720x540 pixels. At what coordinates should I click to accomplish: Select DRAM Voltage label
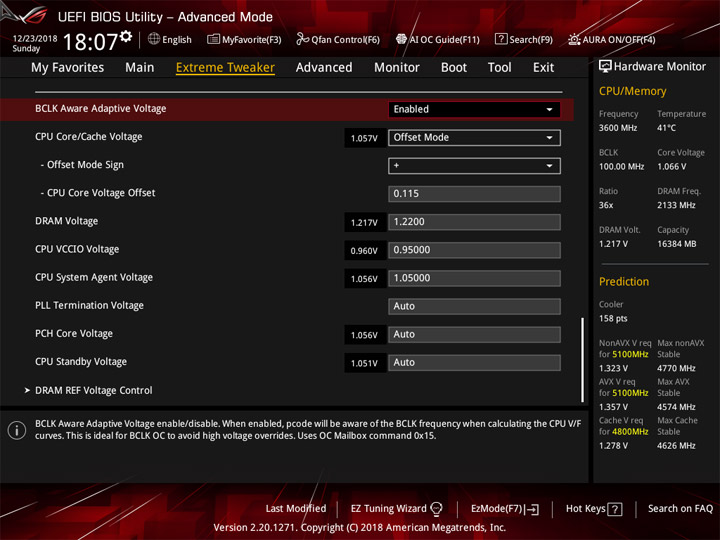pyautogui.click(x=67, y=221)
